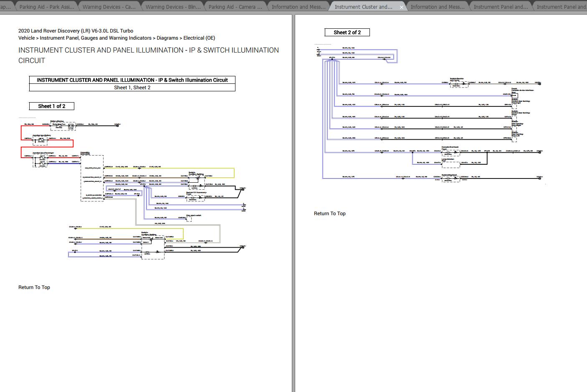Viewport: 587px width, 392px height.
Task: Close the active Instrument Cluster tab
Action: (401, 7)
